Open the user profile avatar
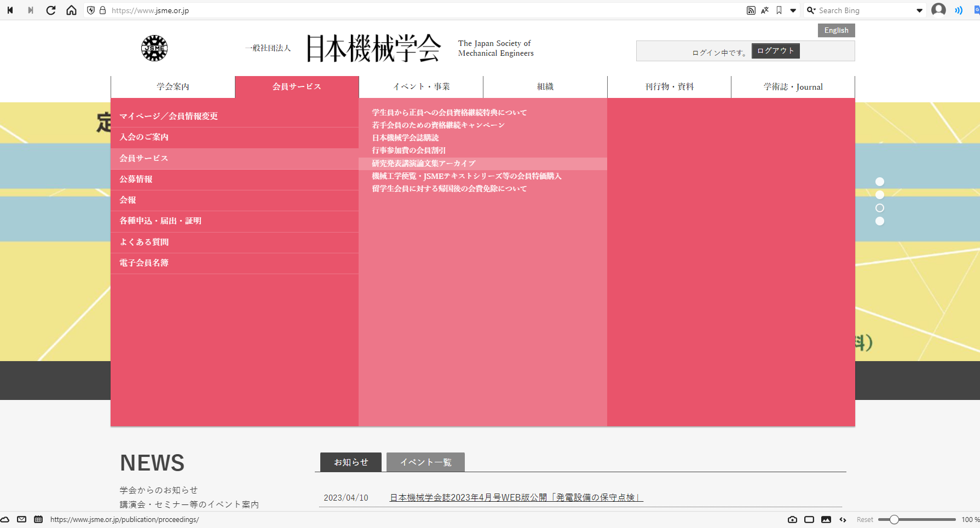The width and height of the screenshot is (980, 528). [938, 10]
